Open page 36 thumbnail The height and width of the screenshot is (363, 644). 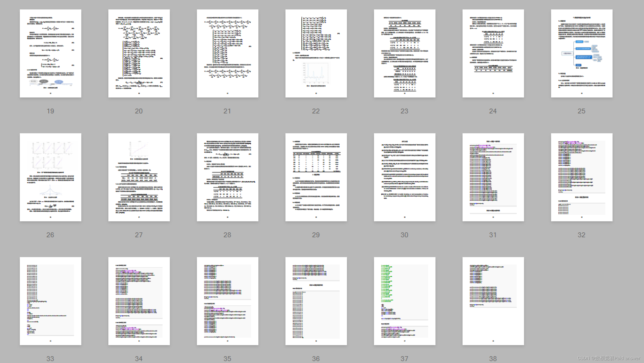click(x=316, y=301)
